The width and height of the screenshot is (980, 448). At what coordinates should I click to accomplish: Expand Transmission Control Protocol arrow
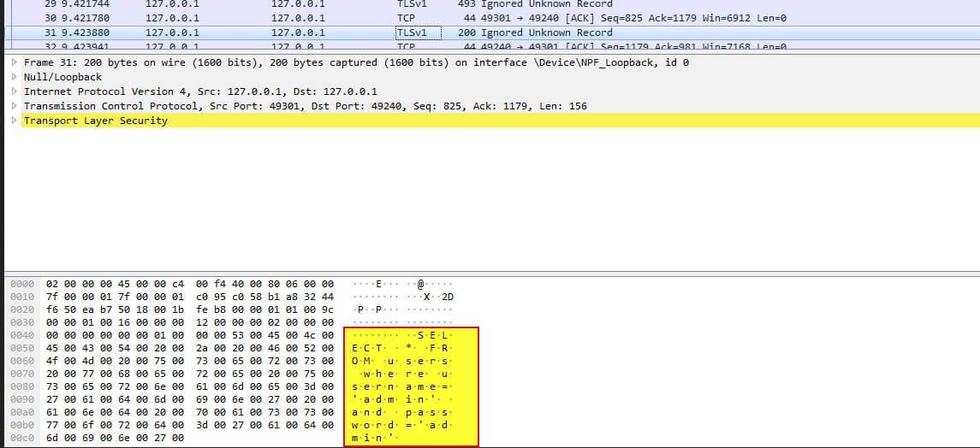point(15,106)
